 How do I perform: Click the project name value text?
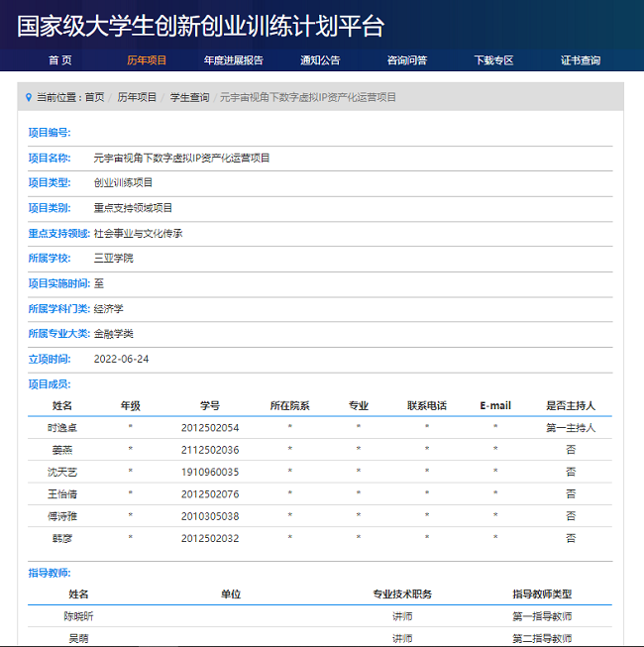(x=181, y=158)
